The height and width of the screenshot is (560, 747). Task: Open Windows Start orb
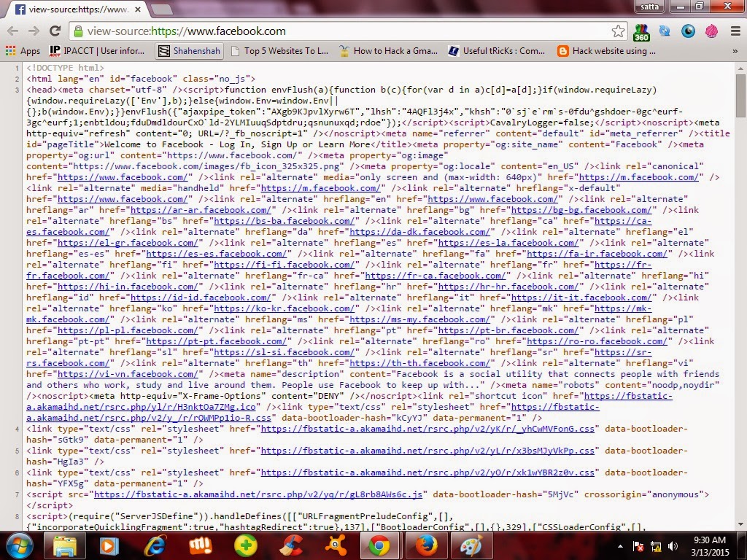(x=18, y=545)
